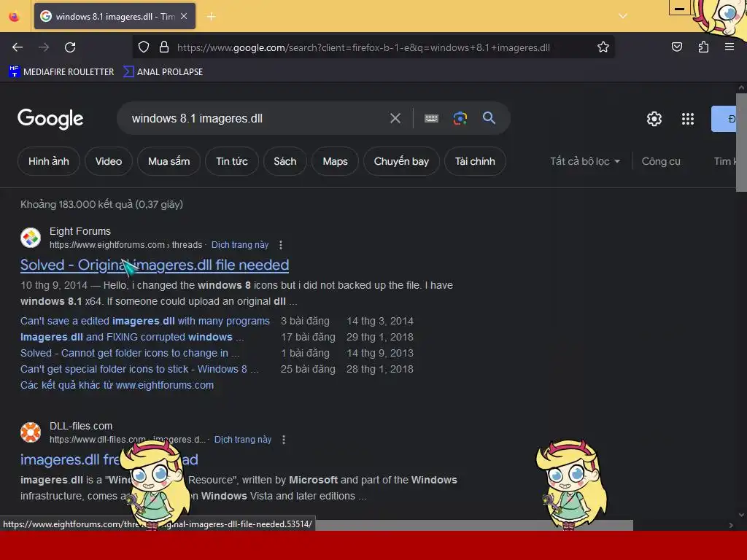Screen dimensions: 747x560
Task: Open the Firefox View icon
Action: [15, 16]
